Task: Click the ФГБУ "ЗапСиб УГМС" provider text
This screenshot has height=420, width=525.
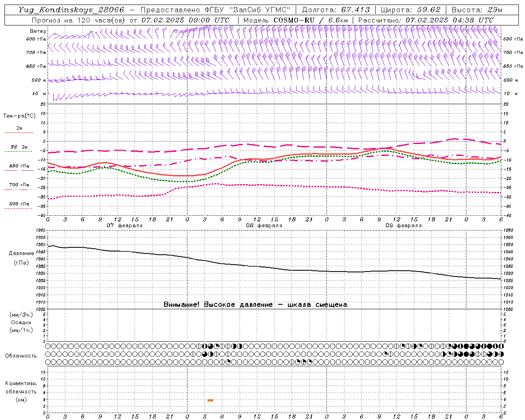Action: (247, 10)
